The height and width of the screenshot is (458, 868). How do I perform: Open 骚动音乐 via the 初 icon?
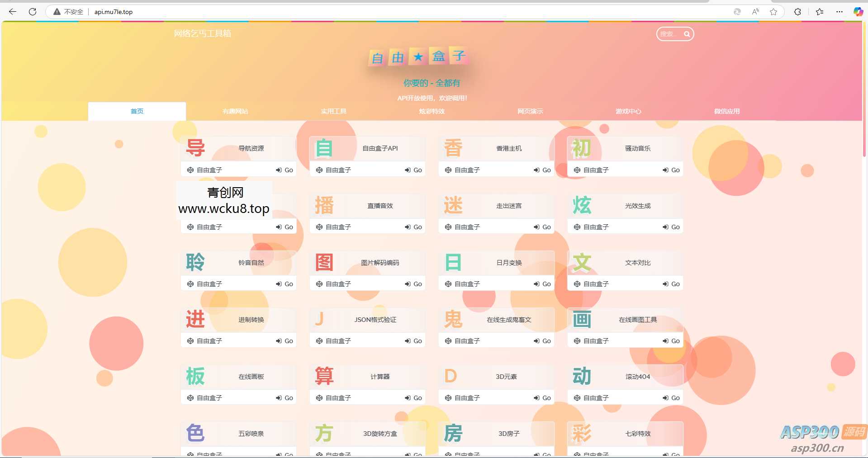click(x=582, y=148)
